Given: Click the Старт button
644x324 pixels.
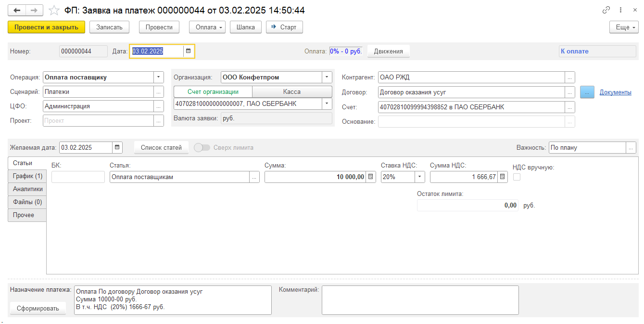Looking at the screenshot, I should click(284, 27).
